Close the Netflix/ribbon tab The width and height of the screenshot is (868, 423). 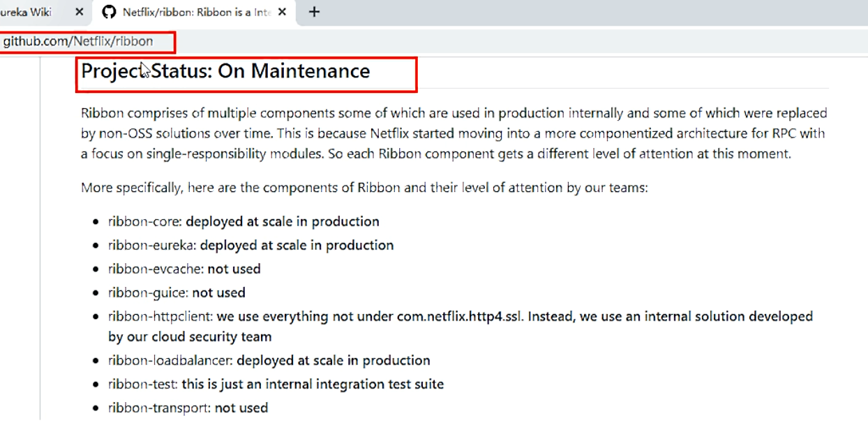(282, 12)
